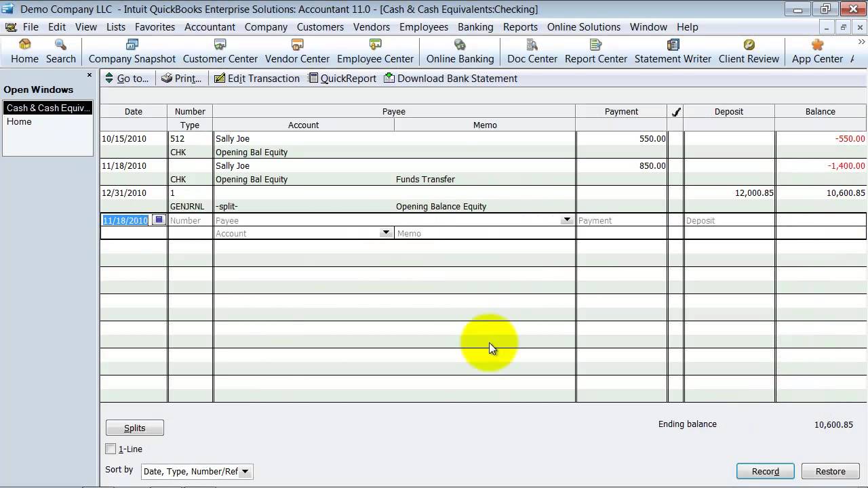Click the Deposit input field
This screenshot has width=868, height=488.
(x=729, y=220)
